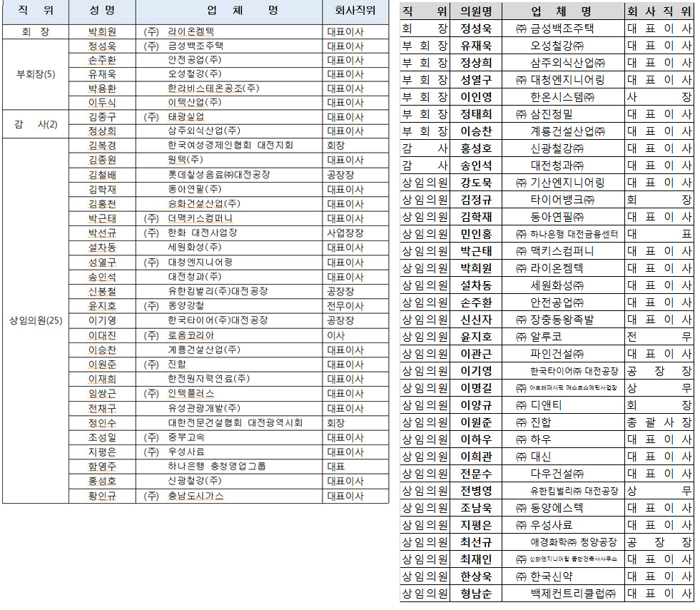Click the name '정태희'

tap(476, 114)
